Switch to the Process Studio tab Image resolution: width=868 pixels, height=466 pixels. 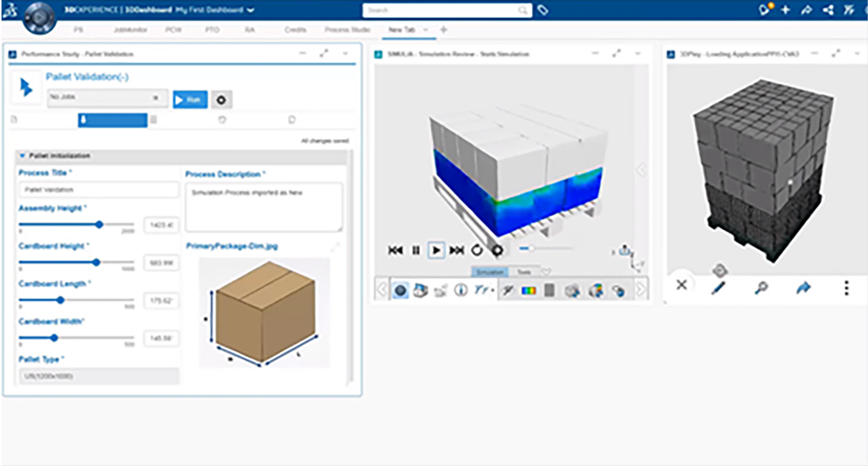click(x=348, y=30)
